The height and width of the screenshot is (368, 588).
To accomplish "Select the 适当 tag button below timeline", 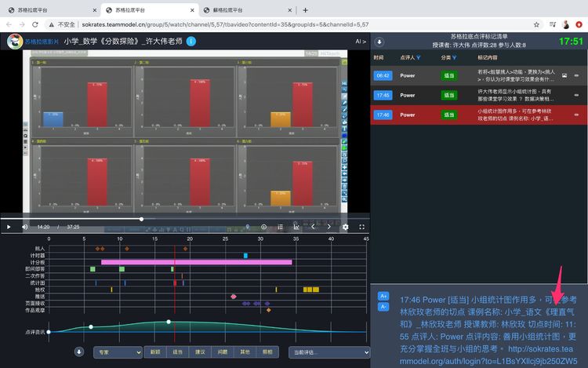I will (178, 352).
